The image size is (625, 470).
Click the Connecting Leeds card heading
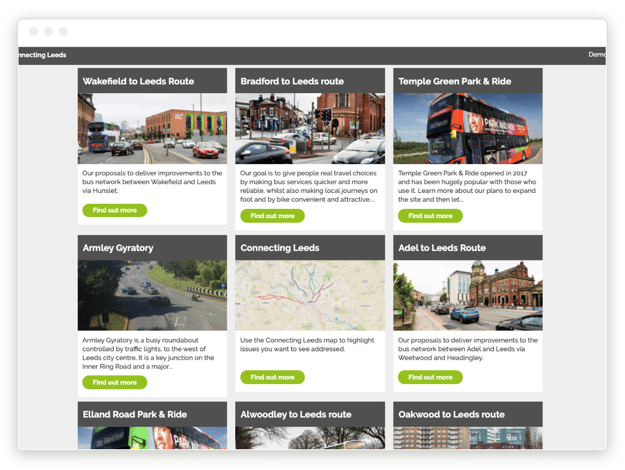point(280,248)
